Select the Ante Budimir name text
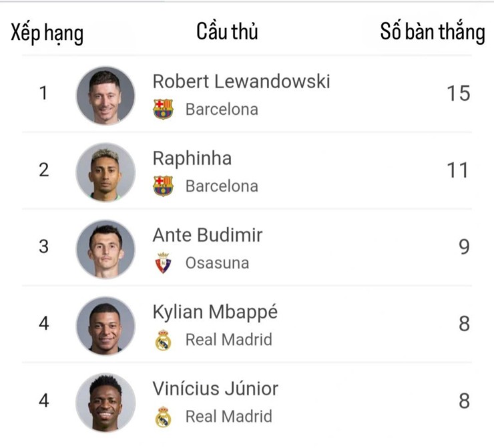The width and height of the screenshot is (494, 448). (208, 235)
